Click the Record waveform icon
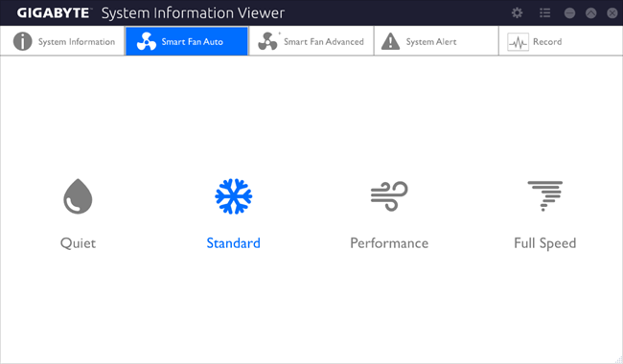The height and width of the screenshot is (364, 623). (519, 42)
